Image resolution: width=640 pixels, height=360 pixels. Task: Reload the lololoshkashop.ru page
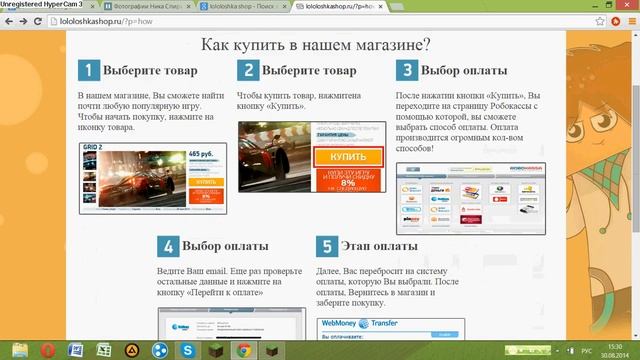click(x=38, y=21)
